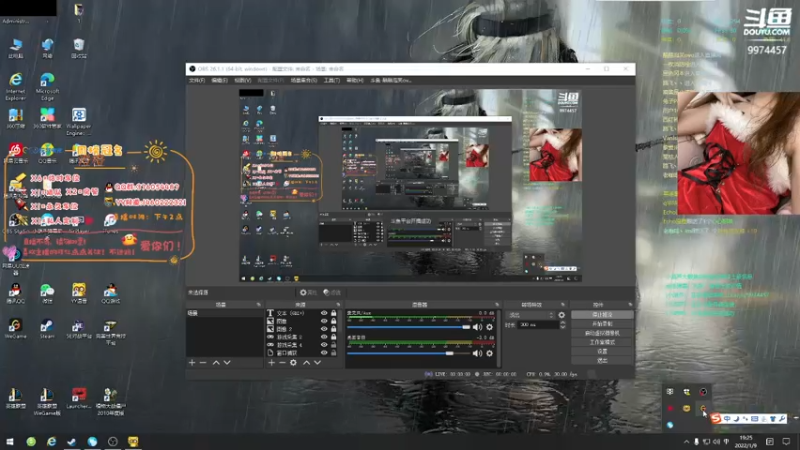
Task: Pop out the Scenes dock
Action: (x=259, y=305)
